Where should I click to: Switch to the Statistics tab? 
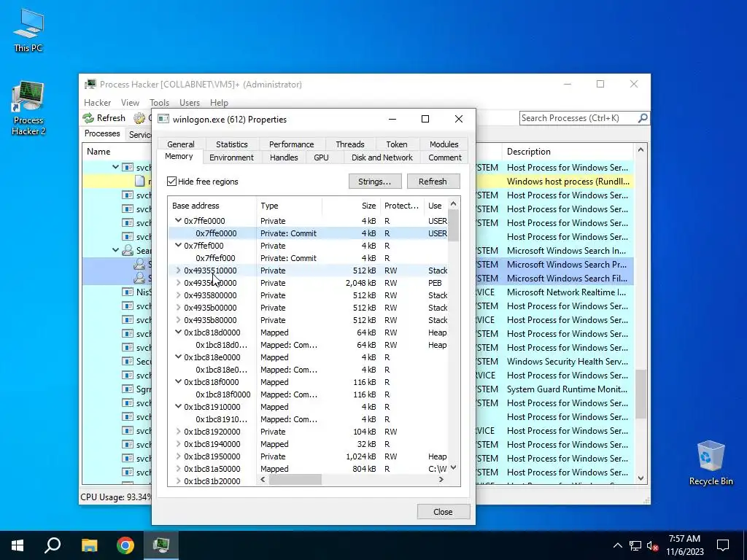pos(231,144)
